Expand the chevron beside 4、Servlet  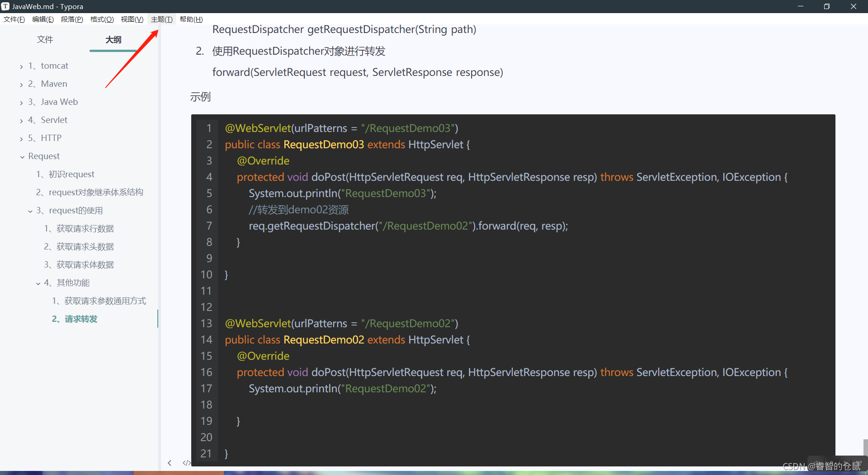(x=21, y=121)
